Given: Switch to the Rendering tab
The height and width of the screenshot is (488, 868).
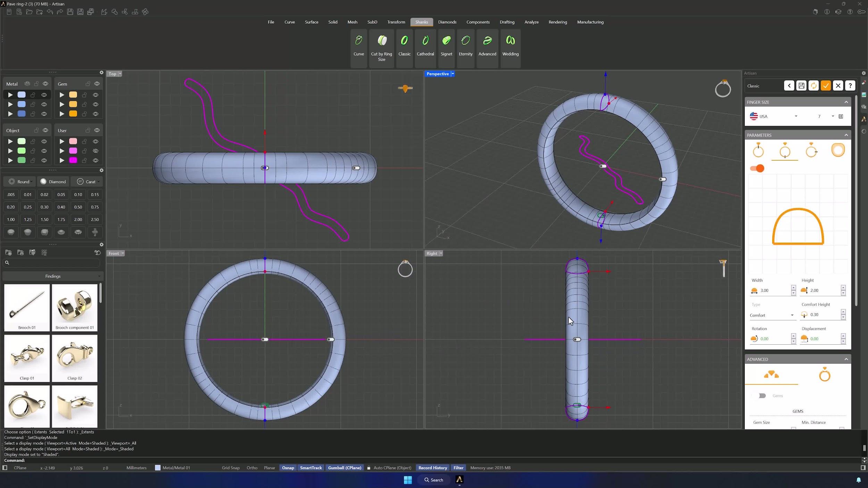Looking at the screenshot, I should click(558, 22).
